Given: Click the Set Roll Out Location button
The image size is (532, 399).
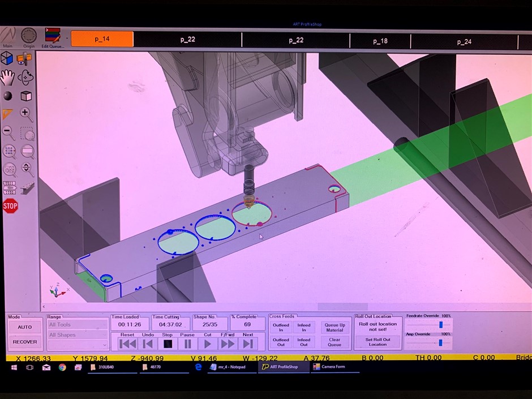Looking at the screenshot, I should point(377,342).
